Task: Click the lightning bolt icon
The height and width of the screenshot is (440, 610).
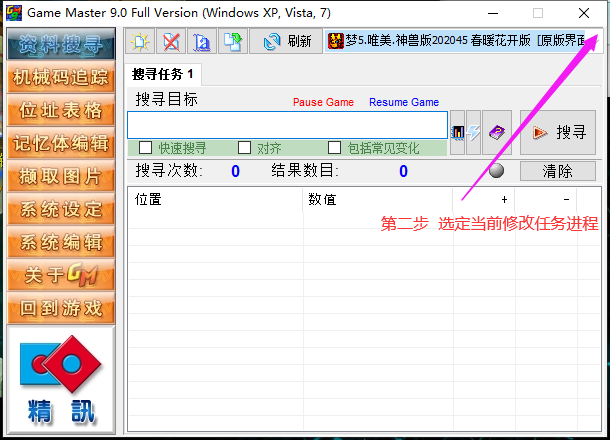Action: click(x=473, y=132)
